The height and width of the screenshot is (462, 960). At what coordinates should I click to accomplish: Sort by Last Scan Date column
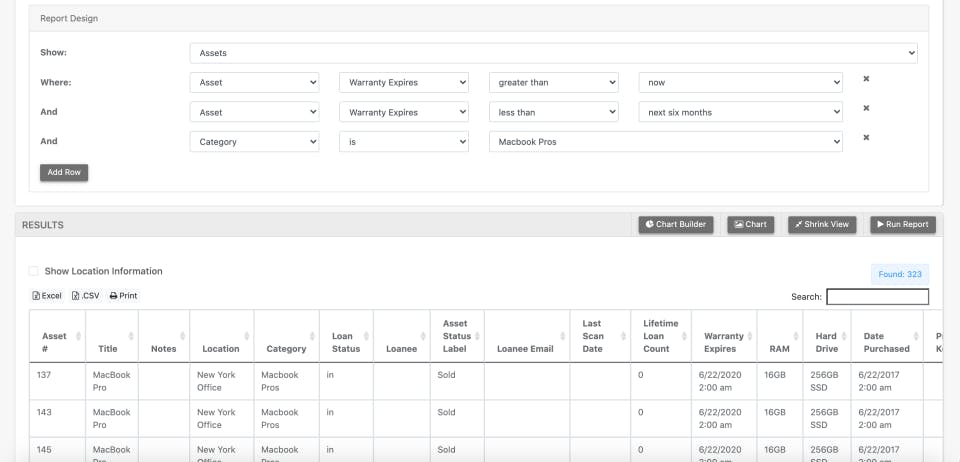point(600,336)
